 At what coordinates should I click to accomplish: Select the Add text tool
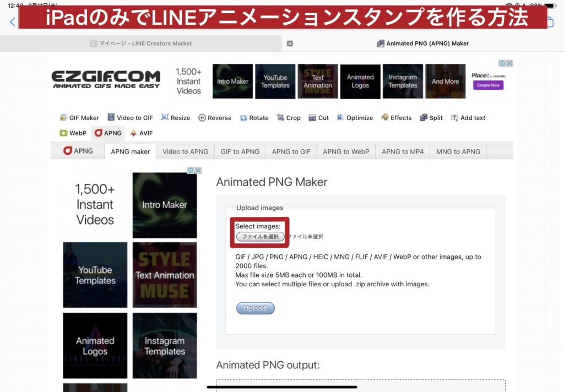click(x=468, y=118)
